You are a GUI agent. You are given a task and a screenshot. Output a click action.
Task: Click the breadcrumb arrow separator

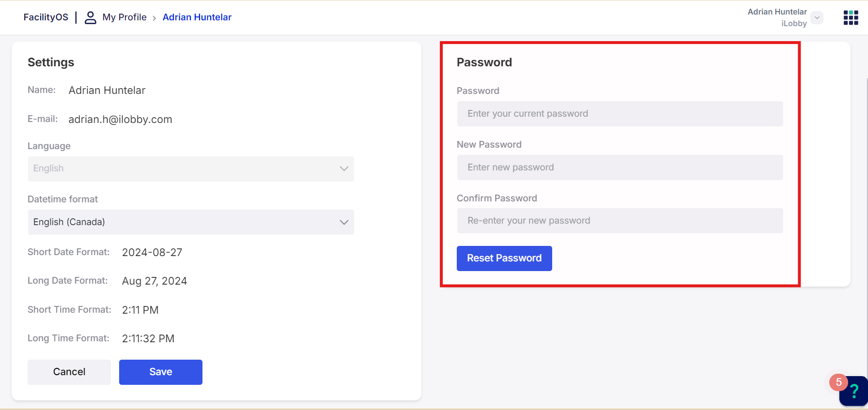pyautogui.click(x=155, y=18)
